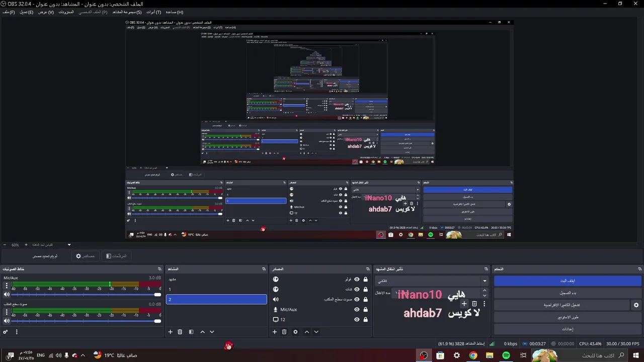Open the عرض (V) menu

click(46, 12)
